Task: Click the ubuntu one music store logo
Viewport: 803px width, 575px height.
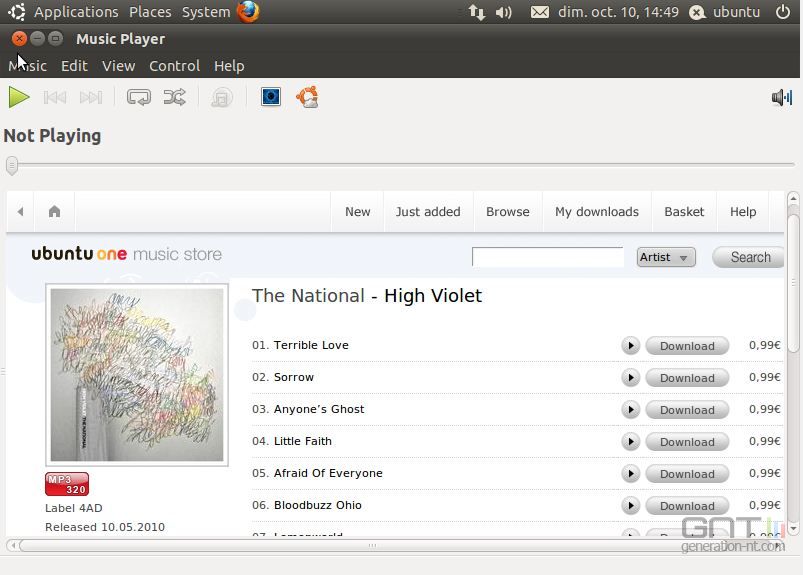Action: coord(126,253)
